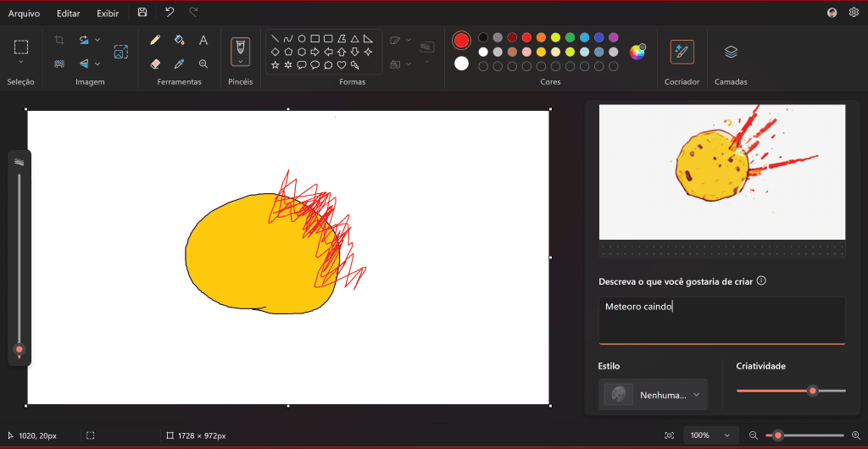Choose the Eraser tool
This screenshot has height=449, width=868.
155,64
